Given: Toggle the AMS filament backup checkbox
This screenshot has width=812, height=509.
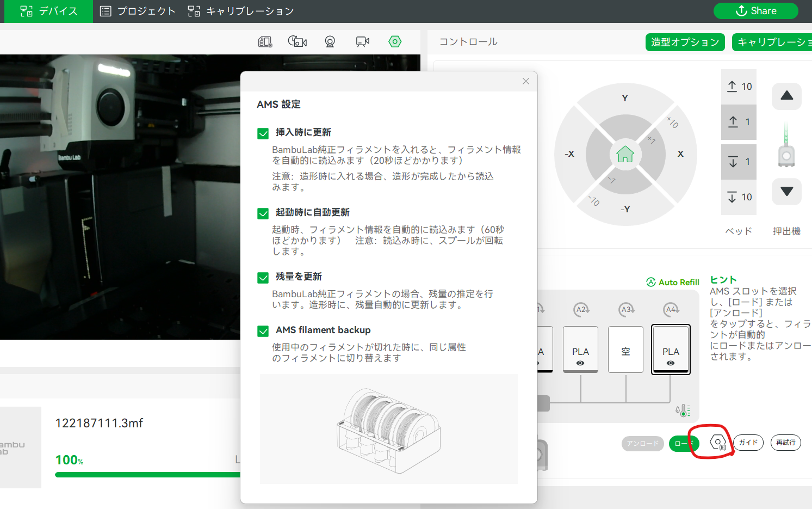Looking at the screenshot, I should coord(263,330).
